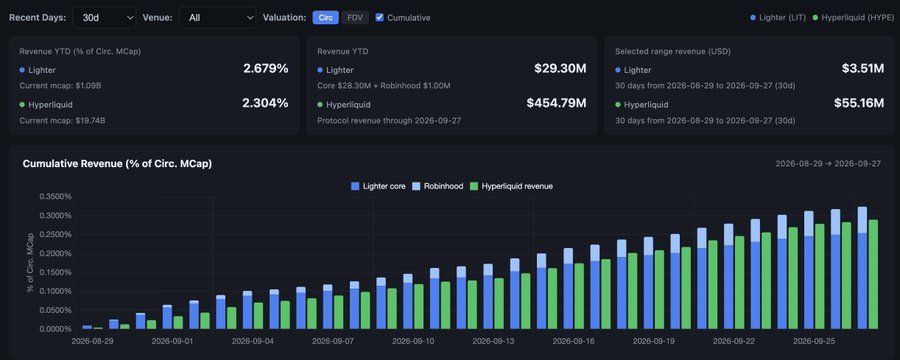Click the 0.0000% y-axis label

point(55,329)
